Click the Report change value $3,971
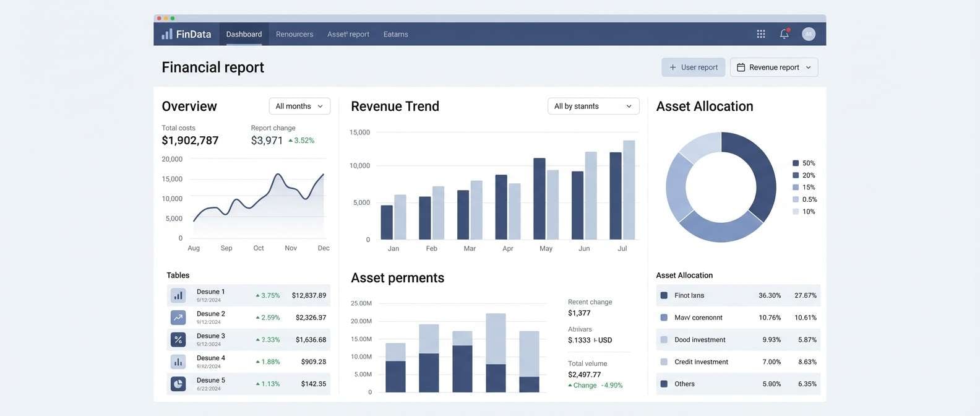The height and width of the screenshot is (416, 980). tap(267, 141)
